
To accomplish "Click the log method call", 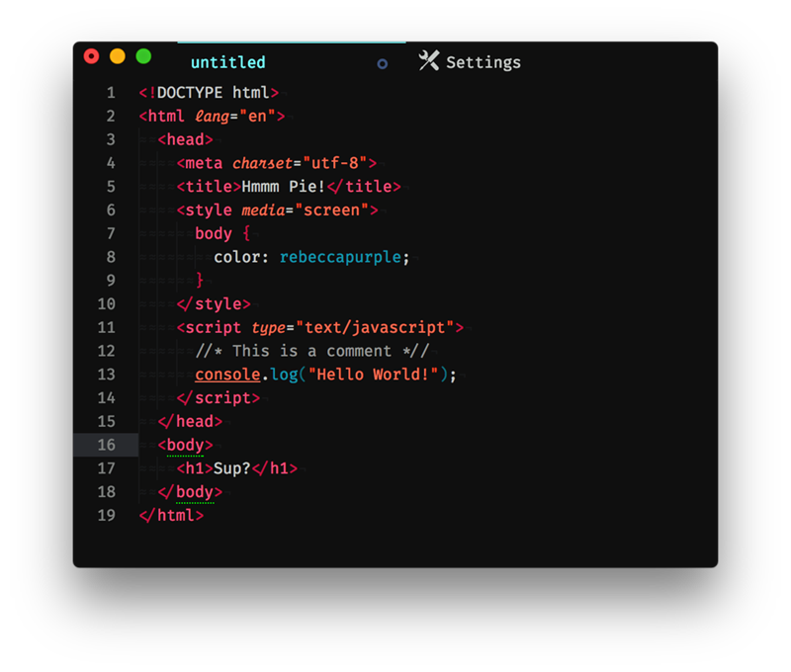I will pyautogui.click(x=284, y=375).
